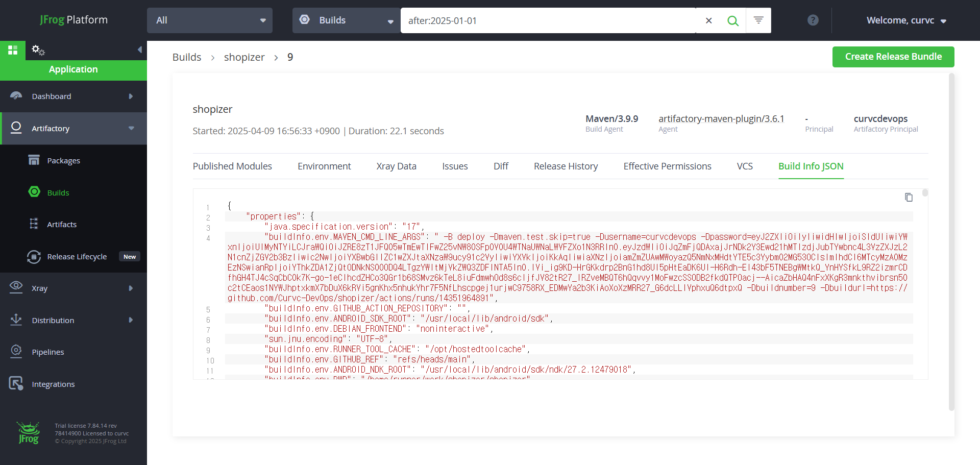Run search with magnifier icon

coord(733,20)
